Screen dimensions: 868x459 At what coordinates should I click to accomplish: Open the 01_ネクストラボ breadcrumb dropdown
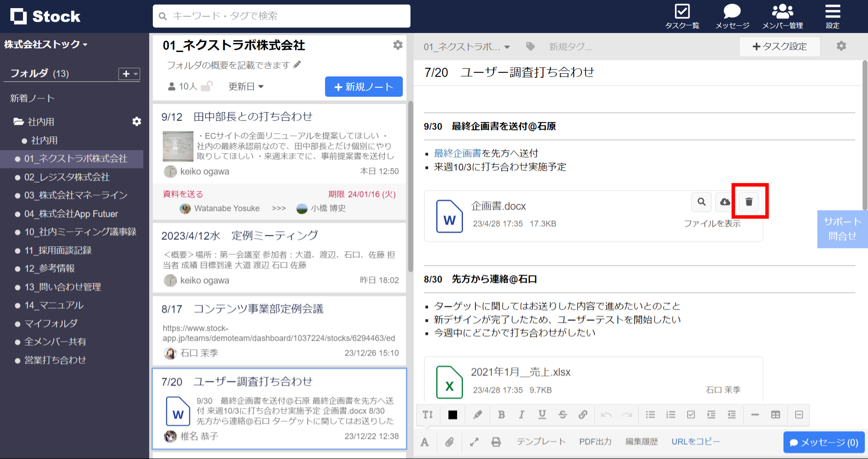(x=466, y=47)
